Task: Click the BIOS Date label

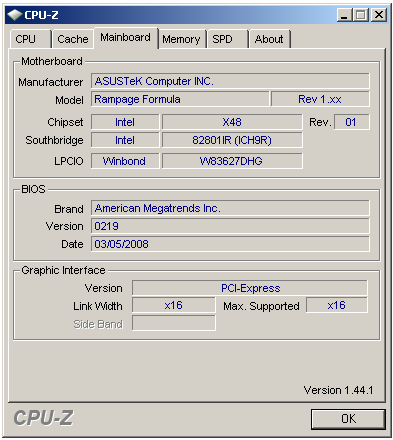Action: pos(72,244)
